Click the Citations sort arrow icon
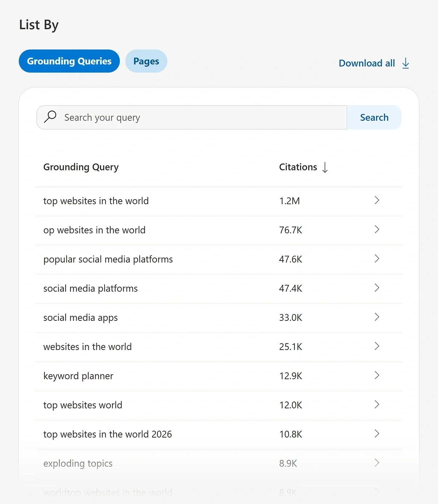Screen dimensions: 438x504 (x=325, y=167)
